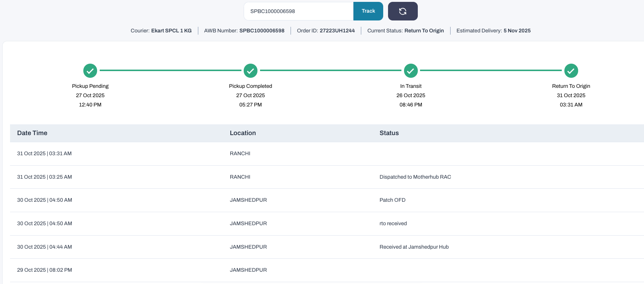Click the Order ID 27223UH1244 value
Viewport: 644px width, 284px height.
[x=337, y=31]
